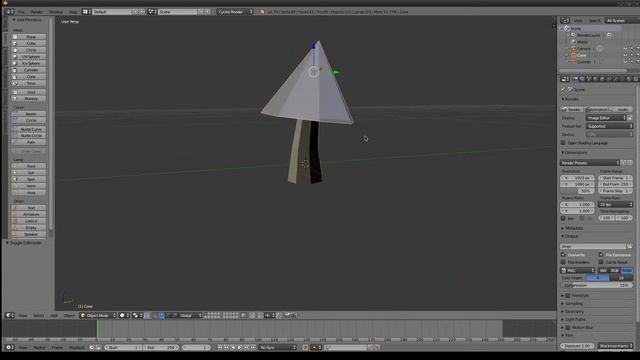The width and height of the screenshot is (640, 360).
Task: Add a Circle mesh primitive
Action: pos(29,50)
